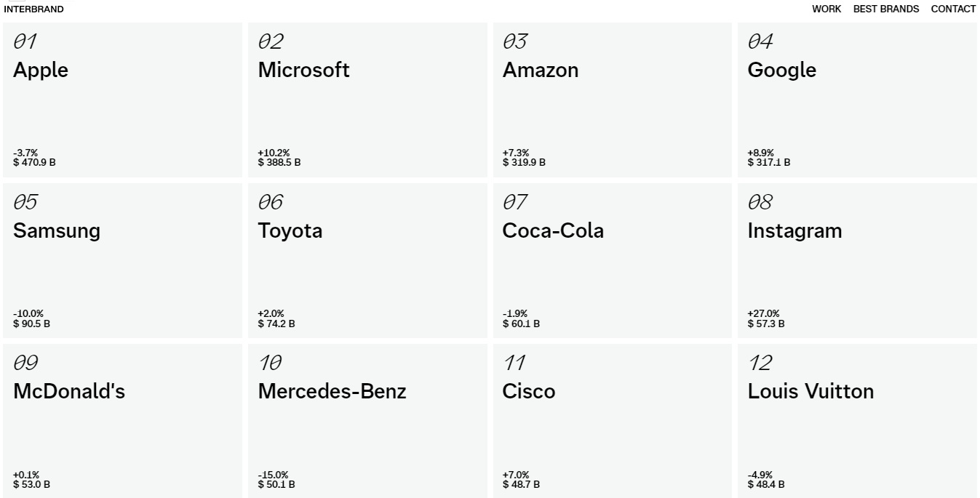The height and width of the screenshot is (498, 980).
Task: Click Instagram's +27.0% growth figure
Action: 763,313
